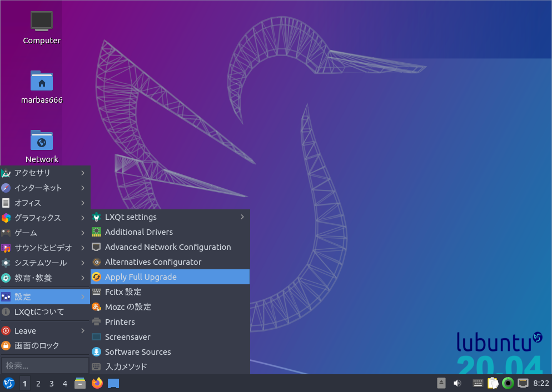This screenshot has height=392, width=552.
Task: Expand the LXQt settings submenu arrow
Action: point(242,217)
